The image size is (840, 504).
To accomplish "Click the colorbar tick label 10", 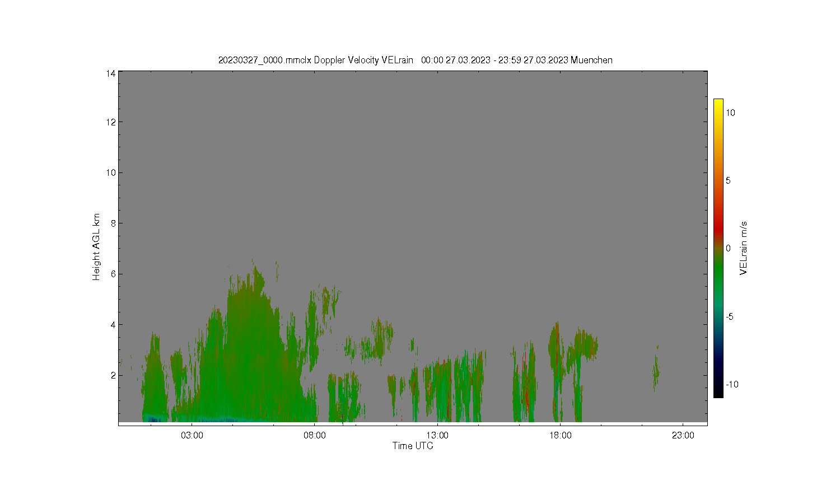I will pos(730,113).
